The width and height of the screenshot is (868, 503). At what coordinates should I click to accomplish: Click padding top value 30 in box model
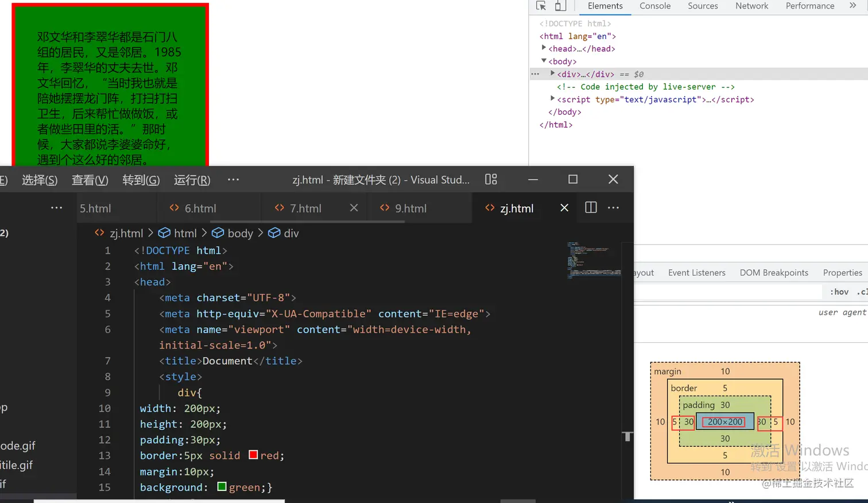[x=725, y=405]
